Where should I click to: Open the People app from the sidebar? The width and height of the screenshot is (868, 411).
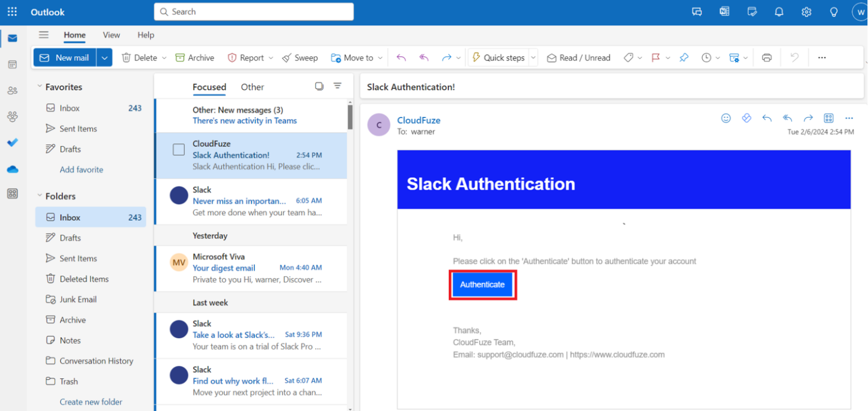click(x=12, y=90)
